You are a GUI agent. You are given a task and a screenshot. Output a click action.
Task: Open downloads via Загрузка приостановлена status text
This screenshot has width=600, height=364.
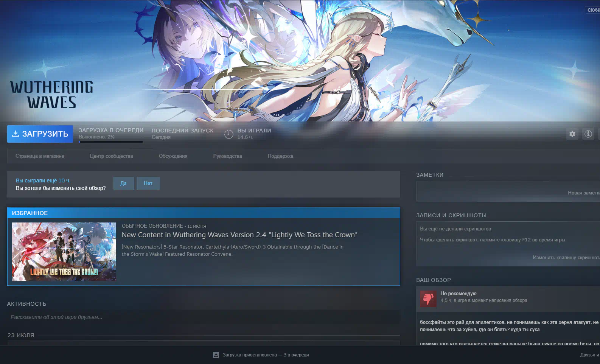pos(266,355)
